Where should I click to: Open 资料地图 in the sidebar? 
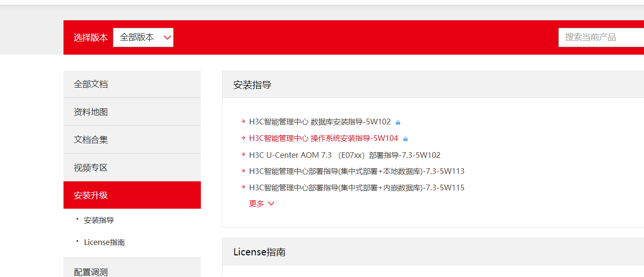[132, 112]
